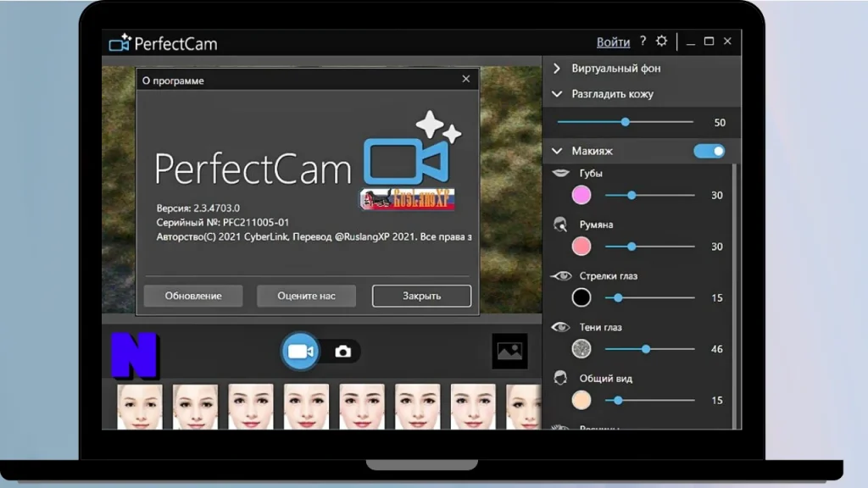Select the partially visible eighth face preset
This screenshot has height=488, width=868.
[524, 407]
